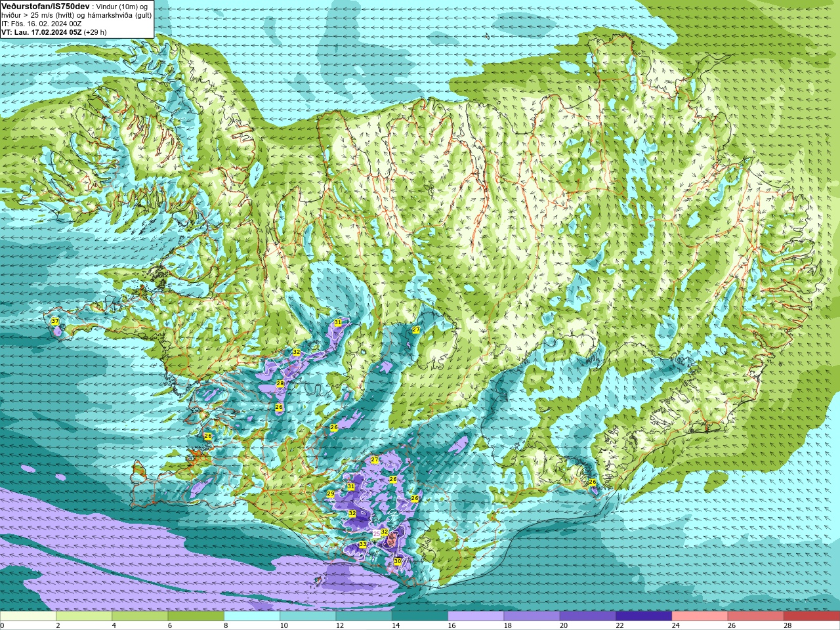The width and height of the screenshot is (840, 630).
Task: Pick the 26–28 m/s salmon legend swatch
Action: (x=756, y=616)
